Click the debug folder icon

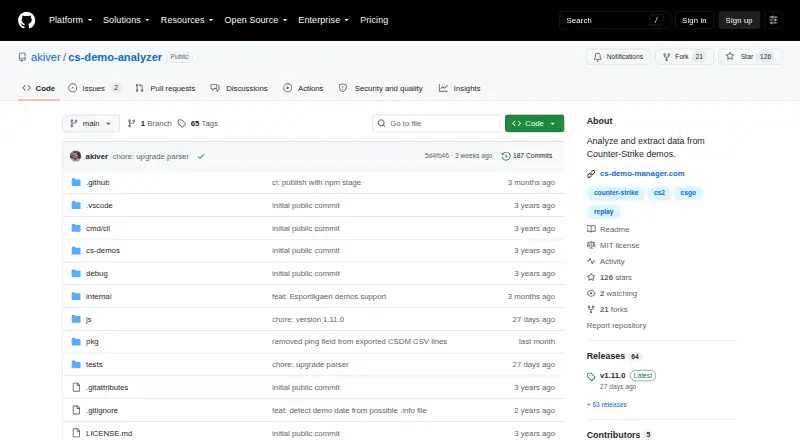[x=76, y=274]
